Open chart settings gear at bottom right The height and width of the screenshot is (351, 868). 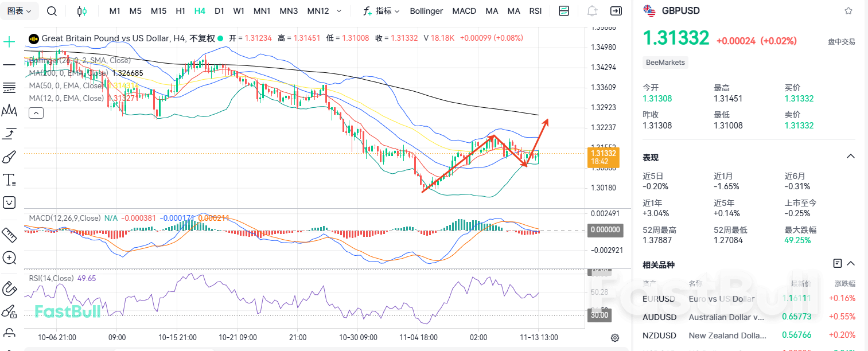[x=615, y=337]
